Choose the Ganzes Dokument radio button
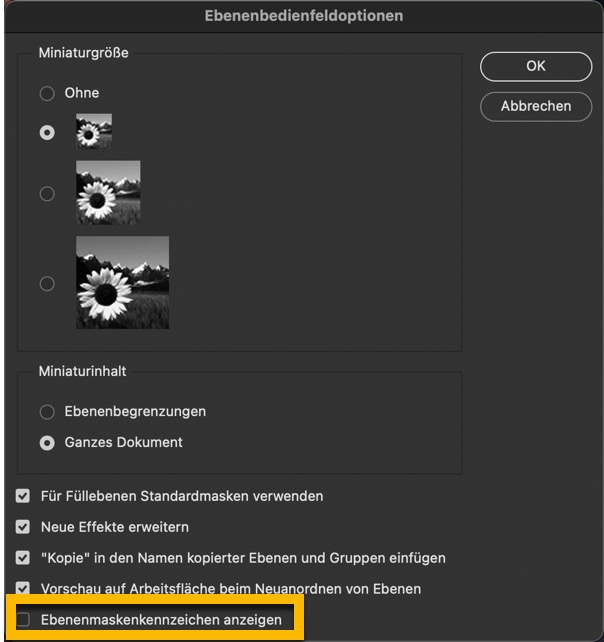The image size is (604, 642). (x=47, y=442)
